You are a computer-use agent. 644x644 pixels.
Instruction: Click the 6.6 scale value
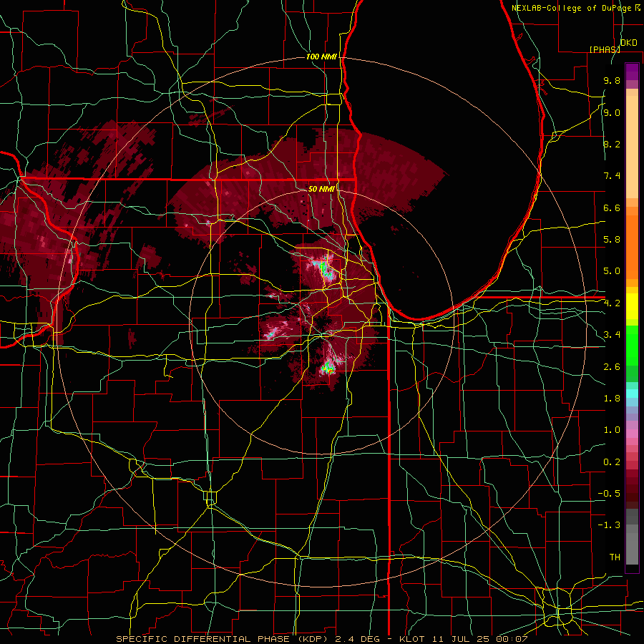coord(612,208)
